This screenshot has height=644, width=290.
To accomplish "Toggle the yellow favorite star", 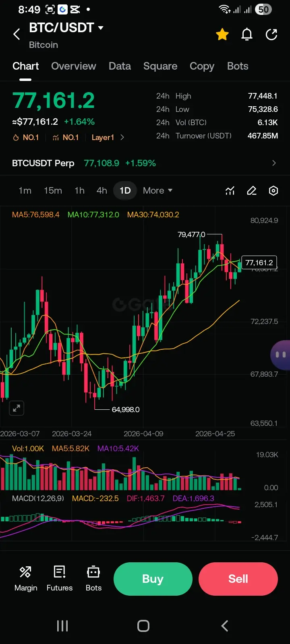I will (222, 35).
